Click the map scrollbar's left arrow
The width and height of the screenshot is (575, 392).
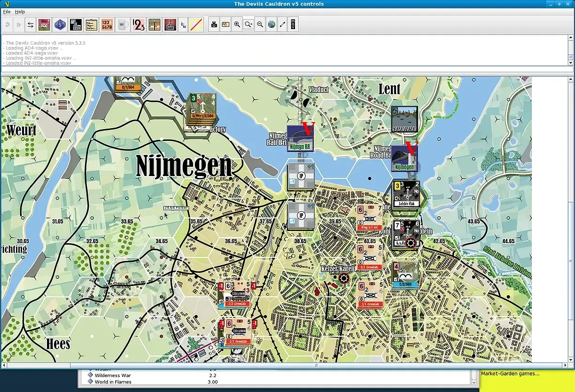click(5, 365)
